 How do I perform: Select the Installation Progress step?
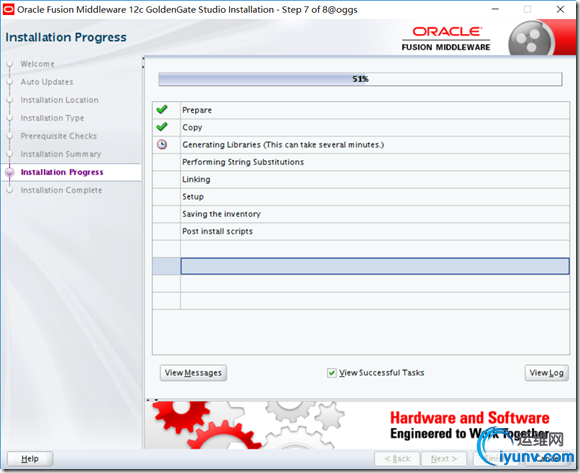(x=62, y=172)
